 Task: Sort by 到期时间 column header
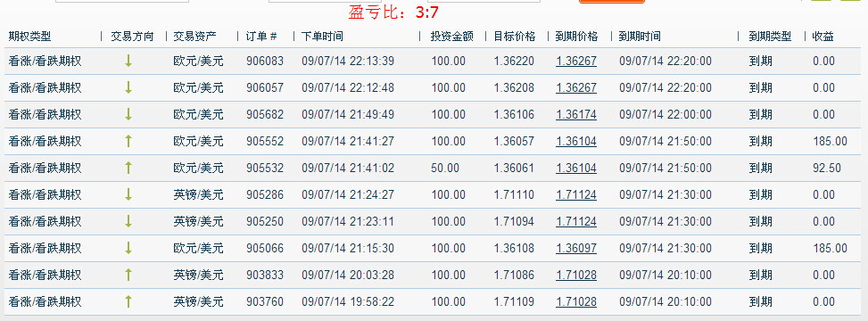point(640,37)
